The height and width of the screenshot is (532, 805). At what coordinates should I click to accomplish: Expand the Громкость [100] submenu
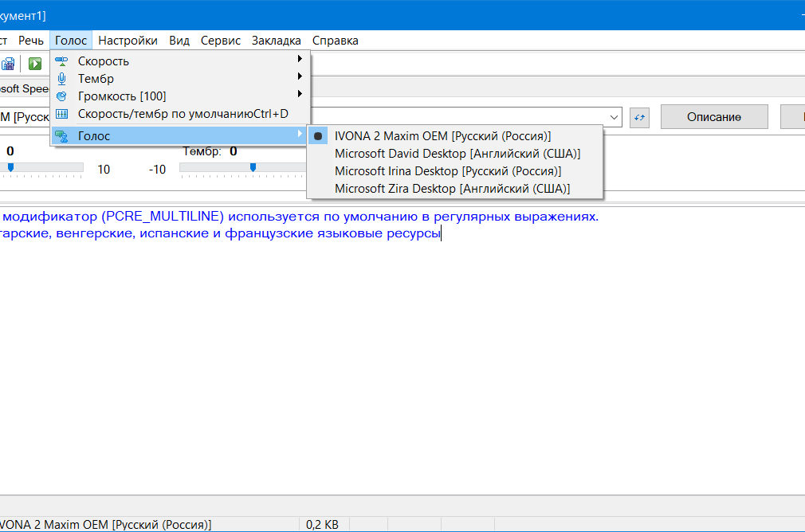(180, 96)
